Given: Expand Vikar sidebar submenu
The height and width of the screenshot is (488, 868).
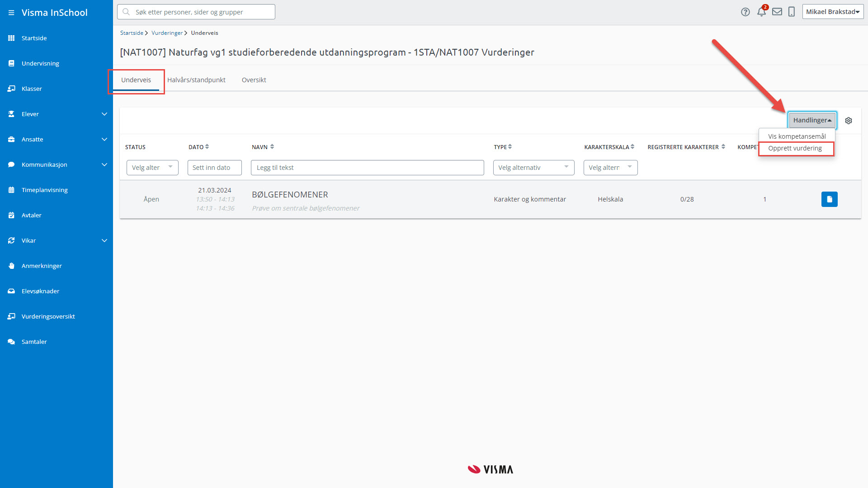Looking at the screenshot, I should pos(104,240).
